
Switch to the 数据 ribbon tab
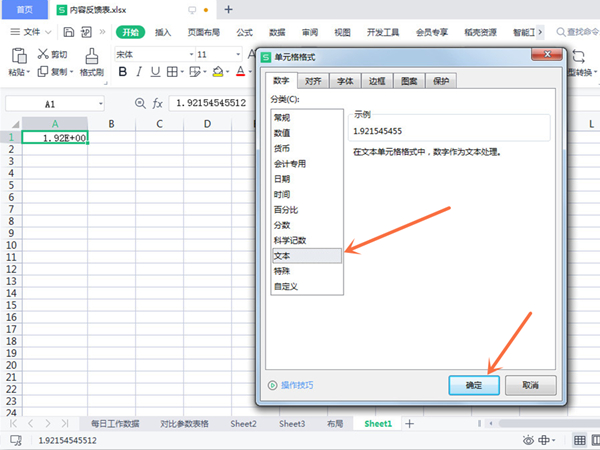click(277, 33)
